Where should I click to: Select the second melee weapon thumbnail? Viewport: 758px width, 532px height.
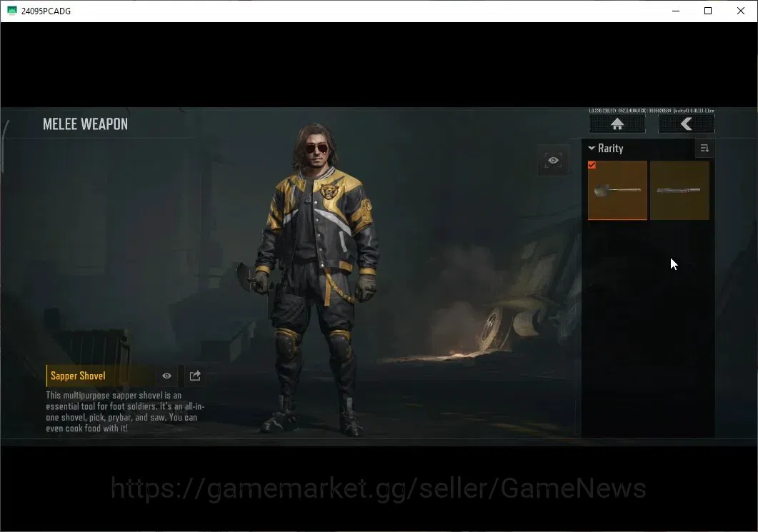point(679,191)
